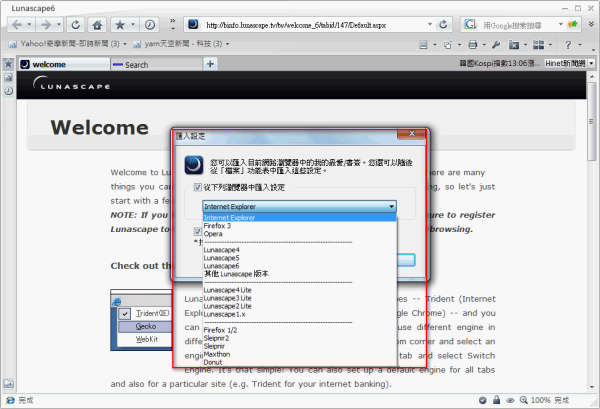This screenshot has height=409, width=600.
Task: Click the Google search engine icon
Action: (470, 25)
